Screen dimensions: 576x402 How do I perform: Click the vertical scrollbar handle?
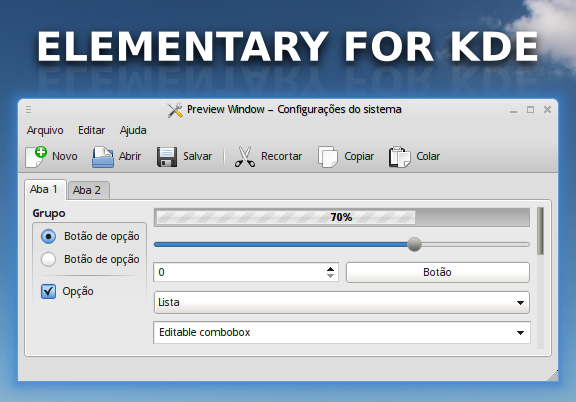(x=540, y=231)
